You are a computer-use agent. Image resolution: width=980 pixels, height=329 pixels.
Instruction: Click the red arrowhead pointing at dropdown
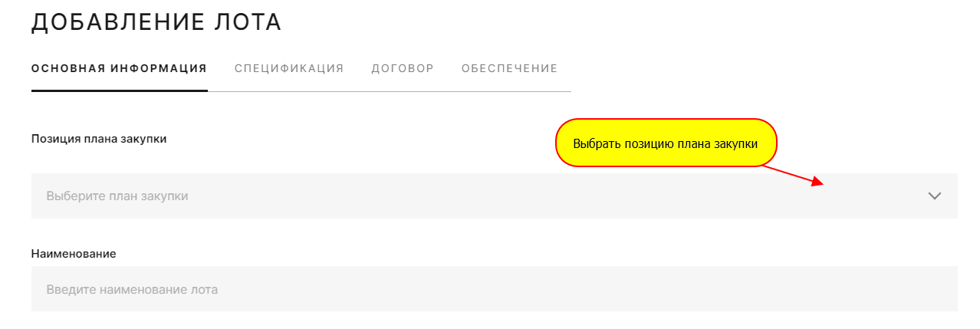(x=817, y=182)
